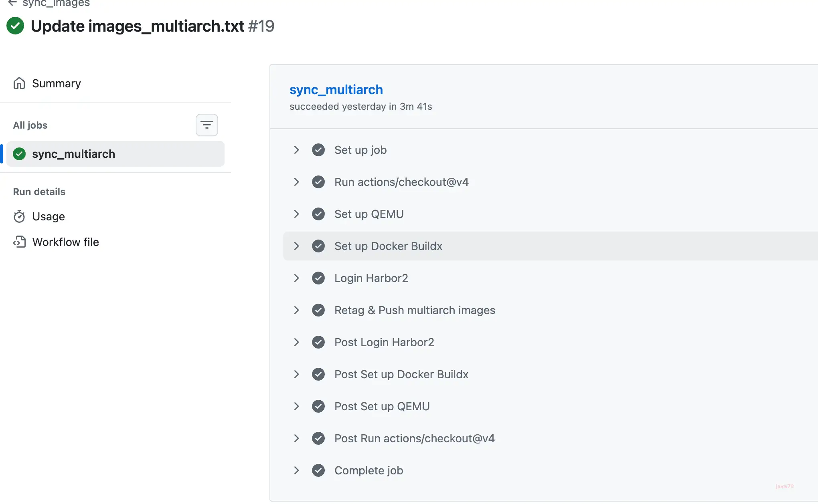
Task: Open the sync_multiarch job header link
Action: (x=336, y=90)
